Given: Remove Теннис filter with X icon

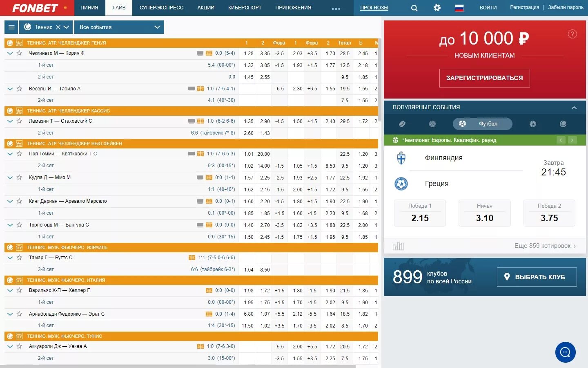Looking at the screenshot, I should click(x=58, y=27).
